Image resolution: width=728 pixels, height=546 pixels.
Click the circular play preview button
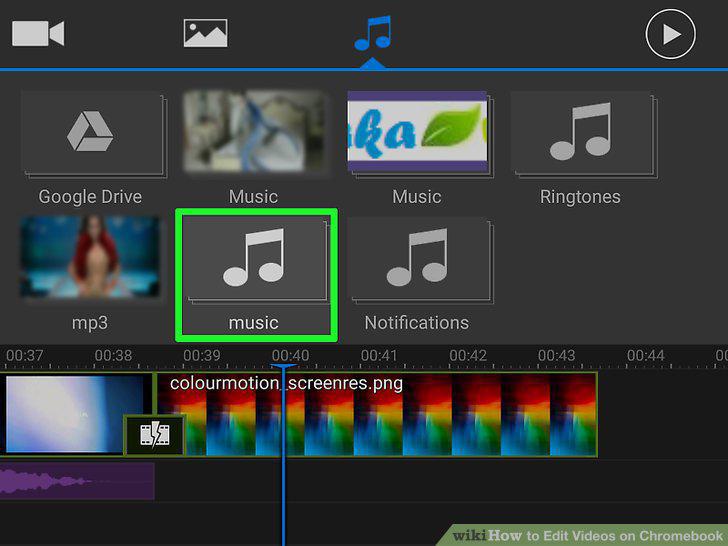[670, 34]
